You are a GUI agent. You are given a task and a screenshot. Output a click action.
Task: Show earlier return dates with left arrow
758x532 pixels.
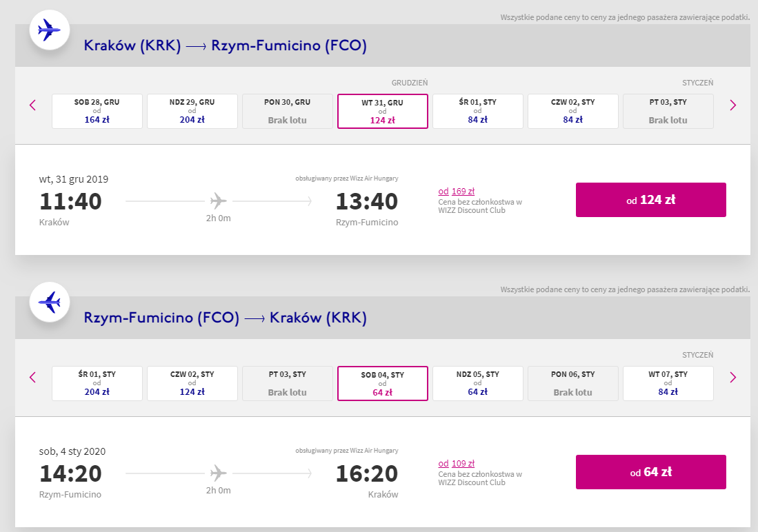32,377
